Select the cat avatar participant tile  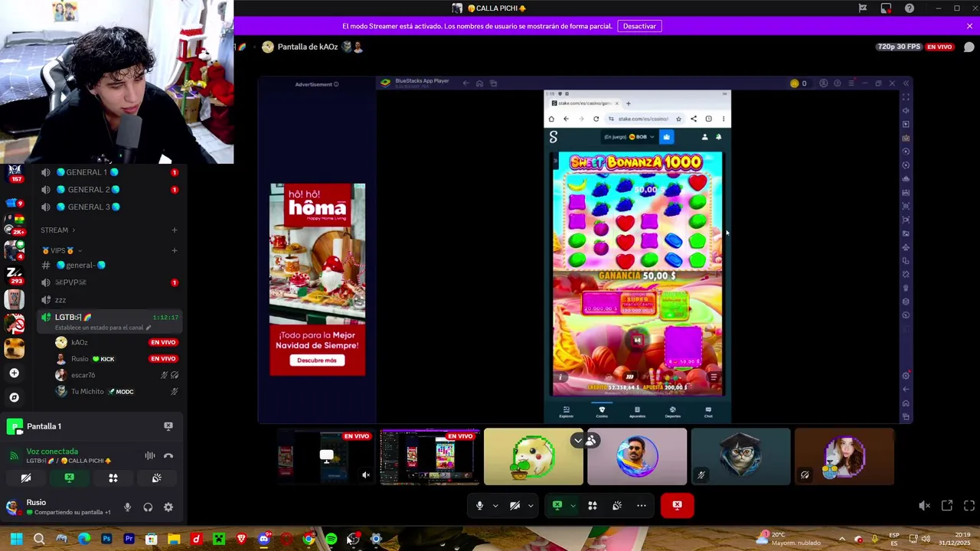(x=740, y=457)
